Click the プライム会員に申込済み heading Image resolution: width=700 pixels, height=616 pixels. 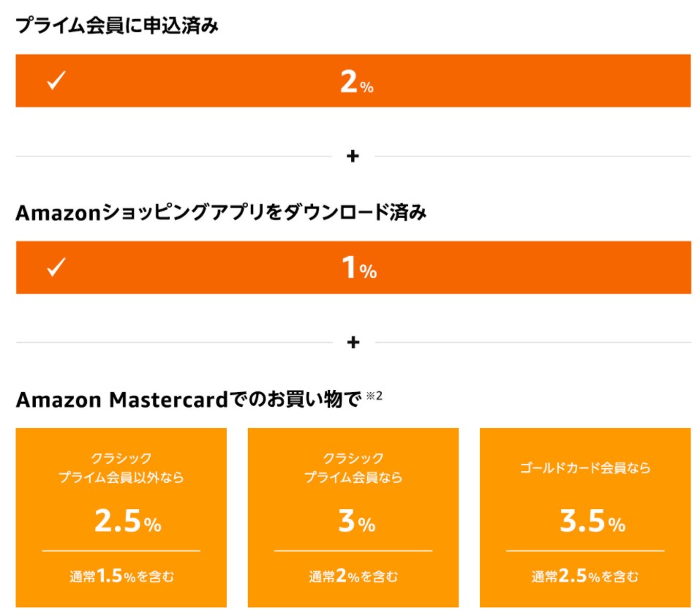pyautogui.click(x=117, y=26)
